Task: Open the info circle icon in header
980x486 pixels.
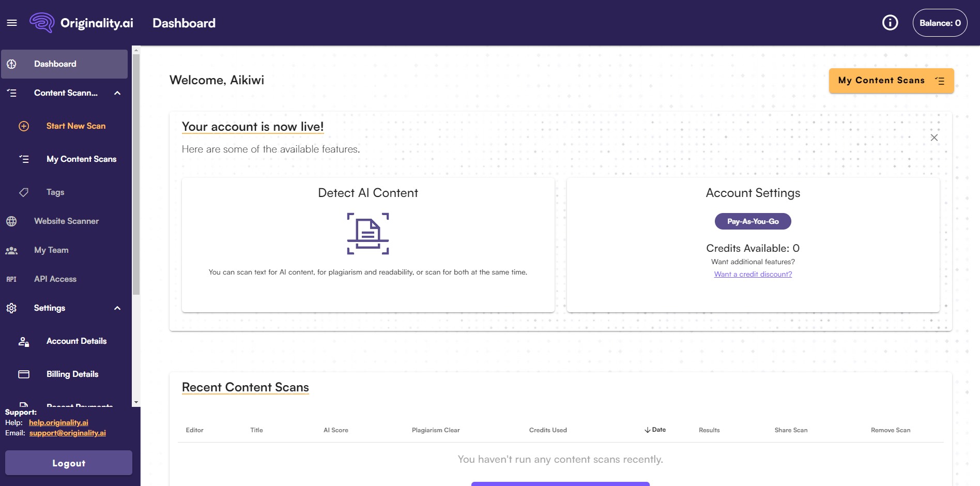Action: click(x=890, y=23)
